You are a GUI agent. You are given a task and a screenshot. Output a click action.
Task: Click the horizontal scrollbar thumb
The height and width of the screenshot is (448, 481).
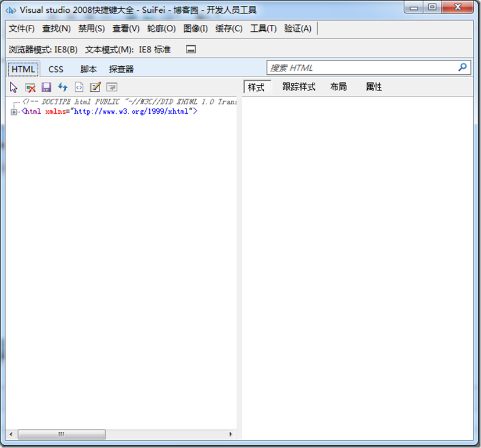point(62,434)
